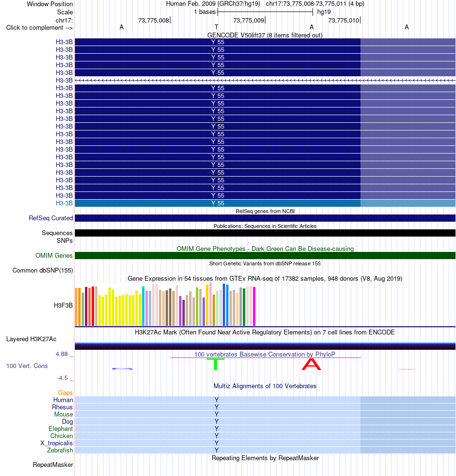The height and width of the screenshot is (476, 456).
Task: Click the -4.5 conservation axis value
Action: click(x=62, y=378)
